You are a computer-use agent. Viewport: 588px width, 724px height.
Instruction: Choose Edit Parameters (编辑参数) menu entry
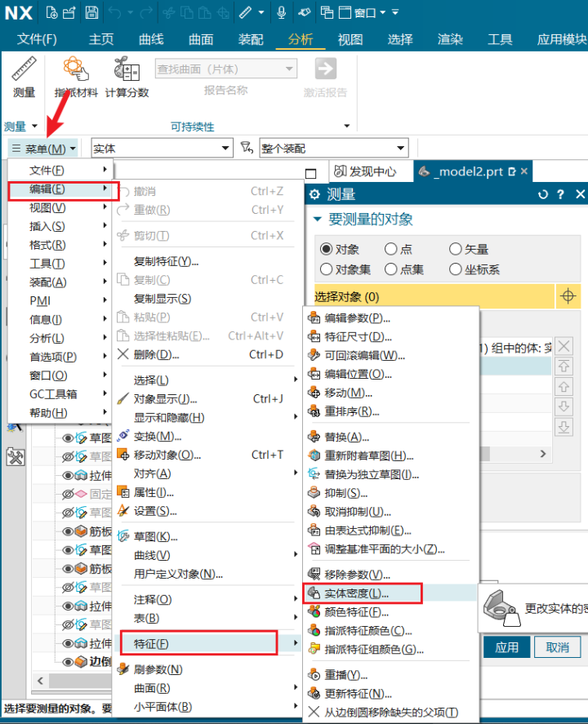click(357, 318)
